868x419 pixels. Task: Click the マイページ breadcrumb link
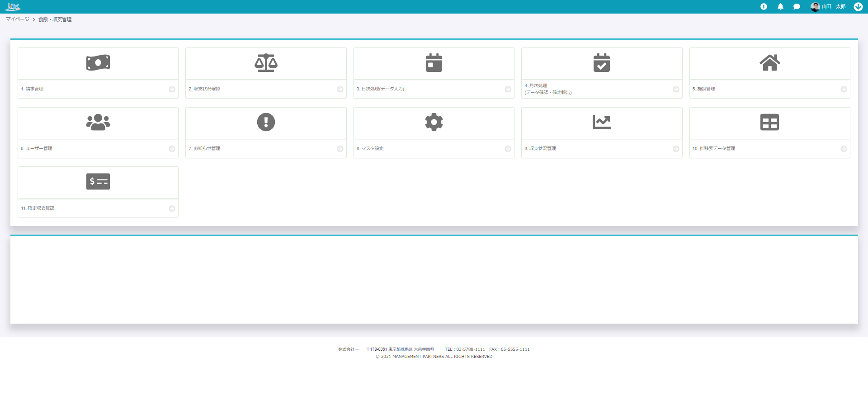[18, 19]
